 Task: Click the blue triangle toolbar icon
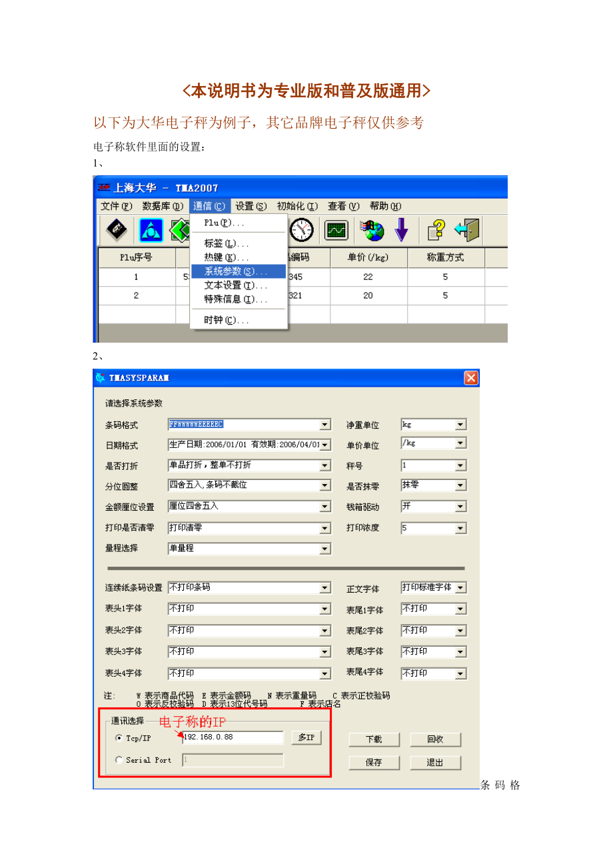click(150, 230)
